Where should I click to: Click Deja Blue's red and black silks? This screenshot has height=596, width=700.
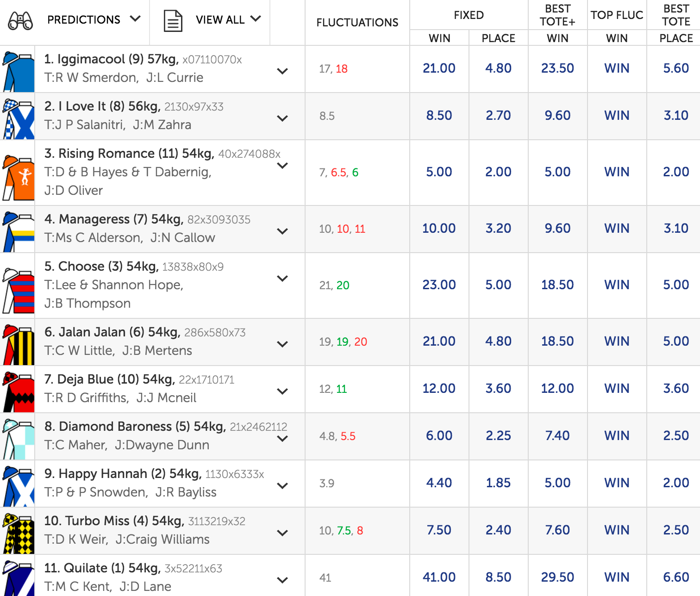click(19, 392)
